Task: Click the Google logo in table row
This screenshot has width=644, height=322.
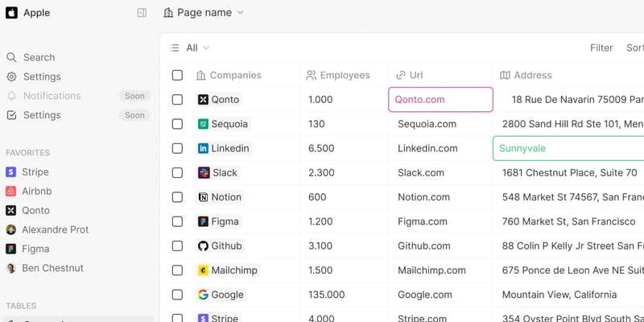Action: [203, 295]
